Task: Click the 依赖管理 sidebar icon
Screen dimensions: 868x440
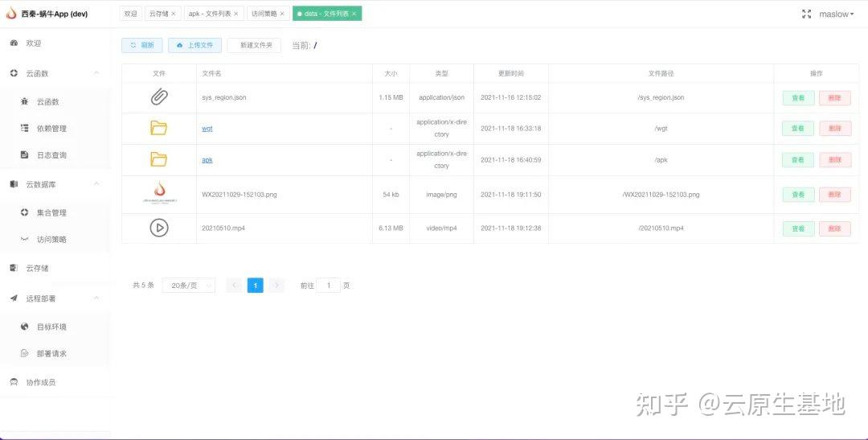Action: (x=24, y=129)
